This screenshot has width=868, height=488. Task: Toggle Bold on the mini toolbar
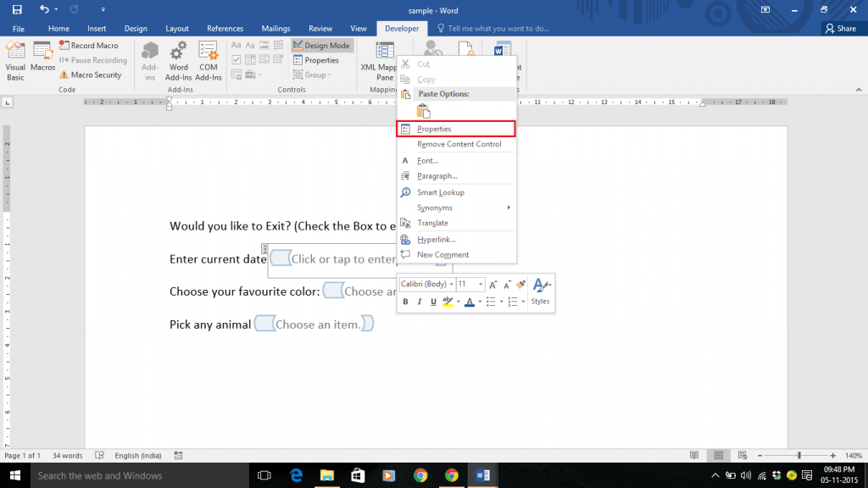pos(405,302)
